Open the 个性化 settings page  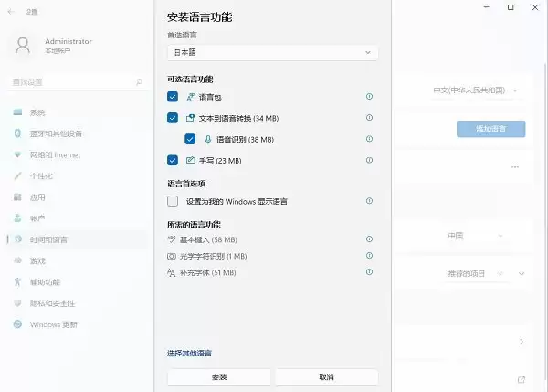click(x=77, y=175)
